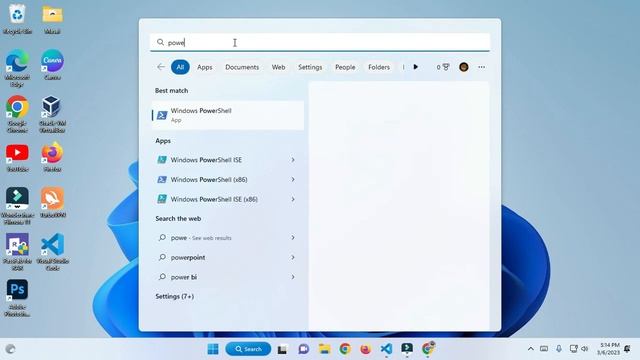Open the user account avatar in search
The width and height of the screenshot is (640, 360).
coord(464,67)
